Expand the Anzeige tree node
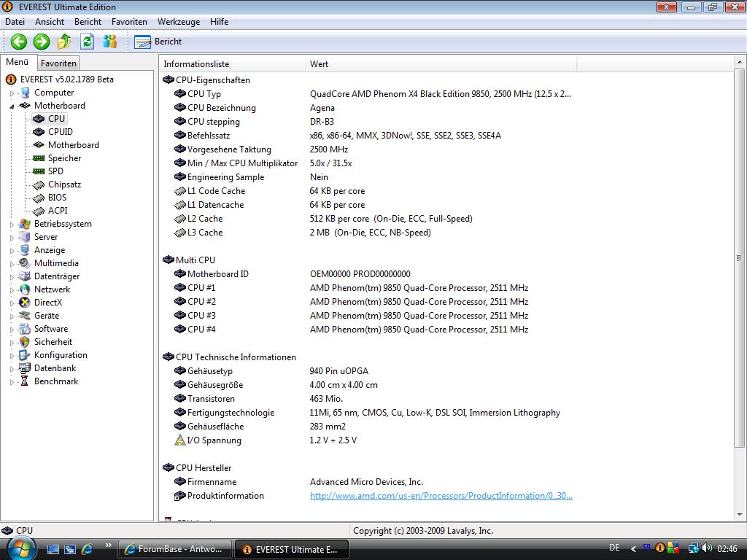Image resolution: width=747 pixels, height=560 pixels. pyautogui.click(x=12, y=251)
